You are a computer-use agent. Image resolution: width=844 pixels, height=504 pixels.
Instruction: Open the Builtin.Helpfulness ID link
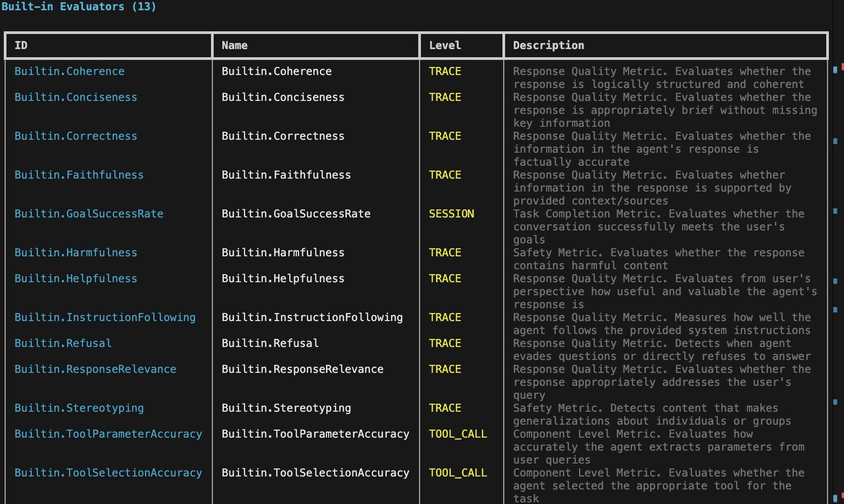click(76, 278)
